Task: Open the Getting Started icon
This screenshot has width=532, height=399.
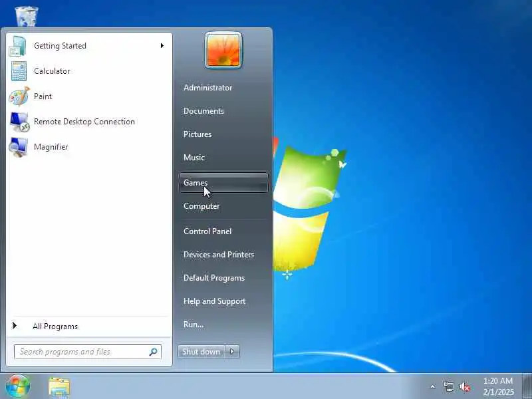Action: coord(18,46)
